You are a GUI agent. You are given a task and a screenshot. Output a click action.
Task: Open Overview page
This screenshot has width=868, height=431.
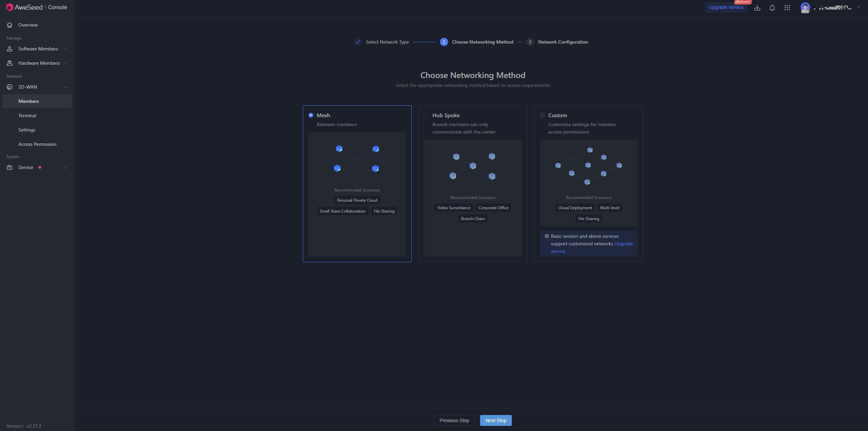pos(37,25)
